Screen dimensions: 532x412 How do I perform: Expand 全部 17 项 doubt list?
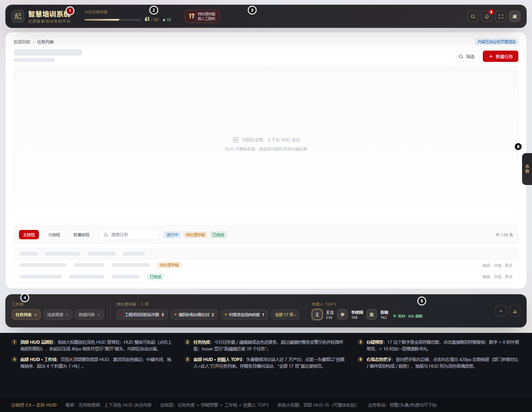pyautogui.click(x=285, y=314)
